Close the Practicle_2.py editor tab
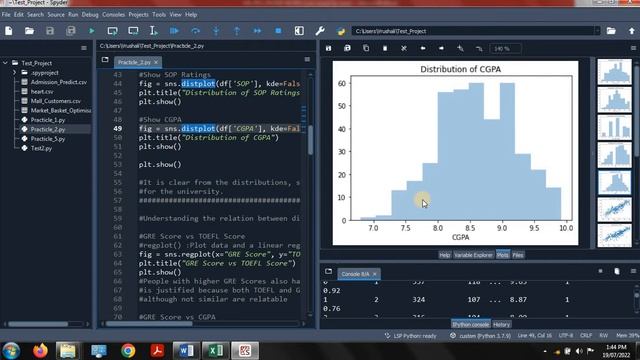The width and height of the screenshot is (640, 360). pyautogui.click(x=156, y=62)
